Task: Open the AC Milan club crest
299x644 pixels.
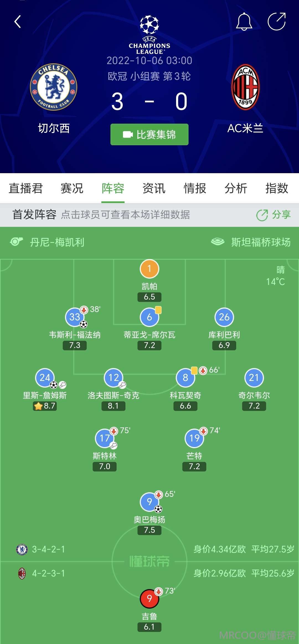Action: pos(245,87)
